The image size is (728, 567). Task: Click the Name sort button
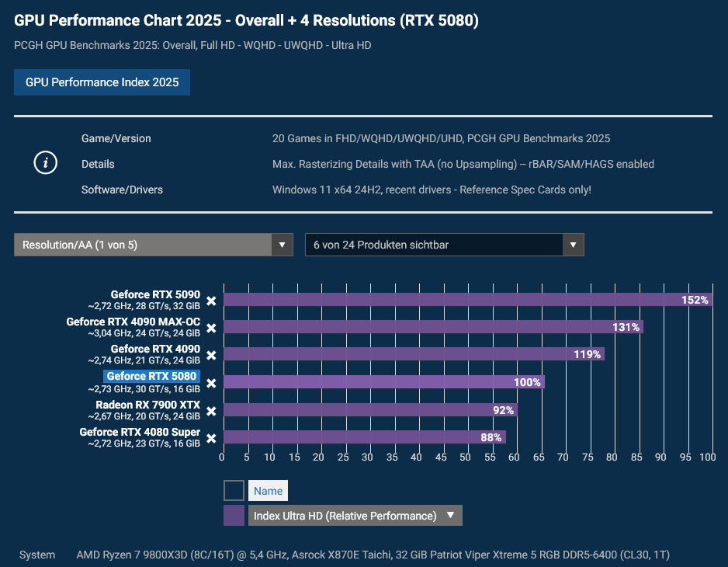click(x=268, y=491)
